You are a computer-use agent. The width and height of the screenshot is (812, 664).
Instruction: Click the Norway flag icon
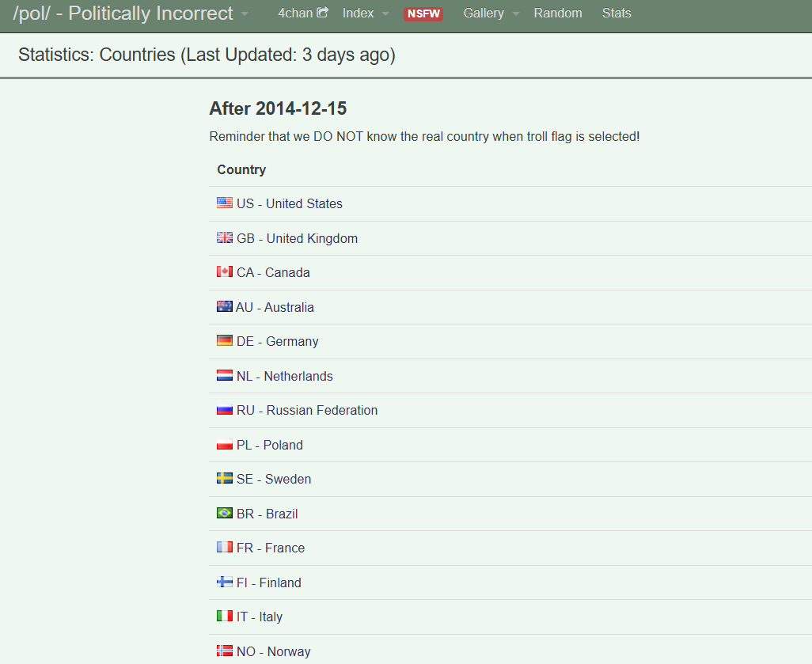click(x=224, y=651)
